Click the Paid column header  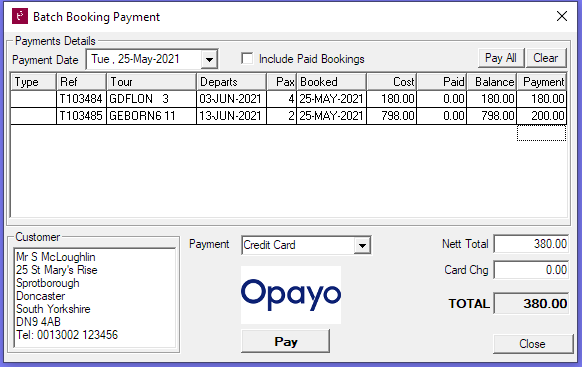(x=441, y=82)
